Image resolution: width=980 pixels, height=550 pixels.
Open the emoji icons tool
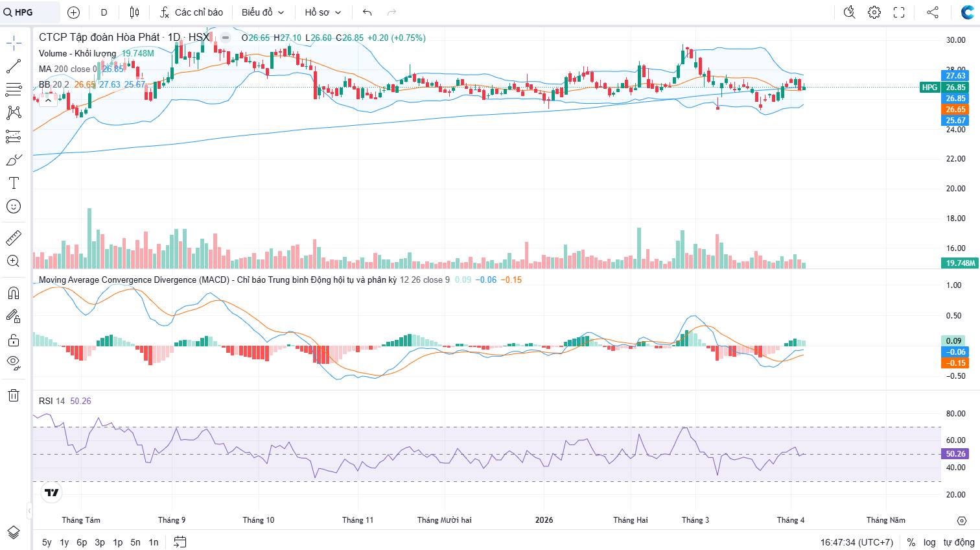tap(14, 206)
